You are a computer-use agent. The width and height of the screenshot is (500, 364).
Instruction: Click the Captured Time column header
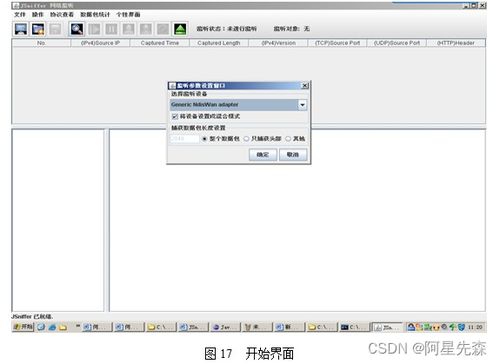[x=160, y=43]
